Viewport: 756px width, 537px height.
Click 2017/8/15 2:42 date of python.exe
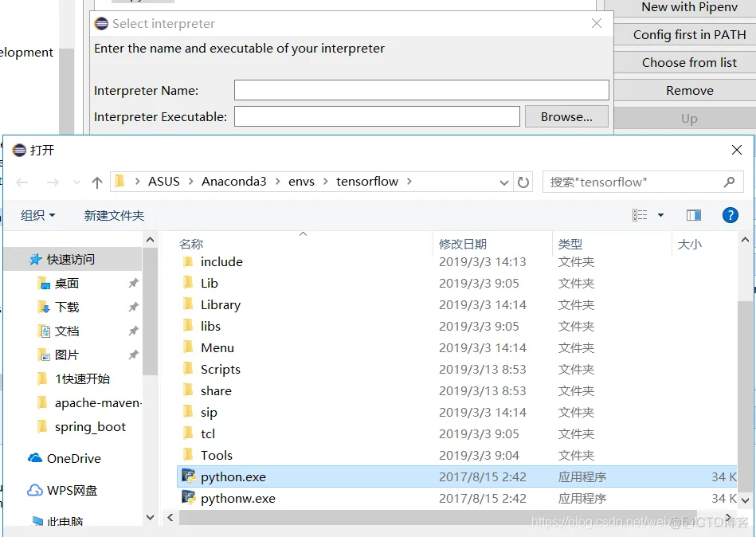coord(483,476)
